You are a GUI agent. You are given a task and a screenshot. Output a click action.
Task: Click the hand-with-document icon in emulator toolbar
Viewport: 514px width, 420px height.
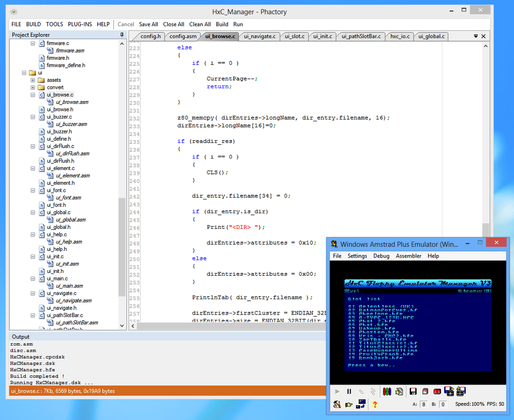coord(399,392)
